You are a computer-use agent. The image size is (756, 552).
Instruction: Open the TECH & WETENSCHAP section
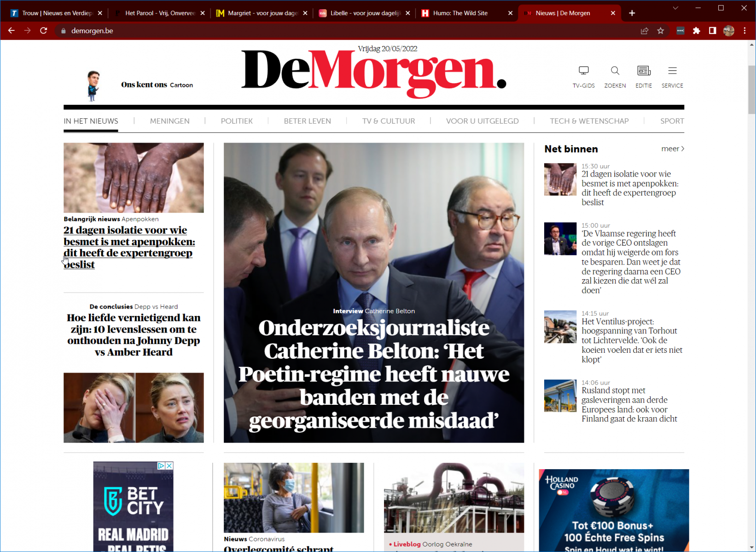(589, 121)
